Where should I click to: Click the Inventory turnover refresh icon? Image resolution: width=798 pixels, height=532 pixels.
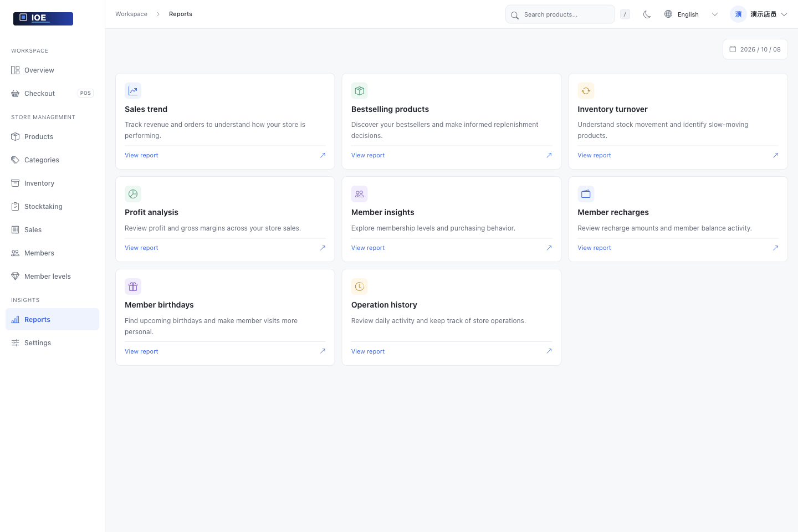coord(586,91)
